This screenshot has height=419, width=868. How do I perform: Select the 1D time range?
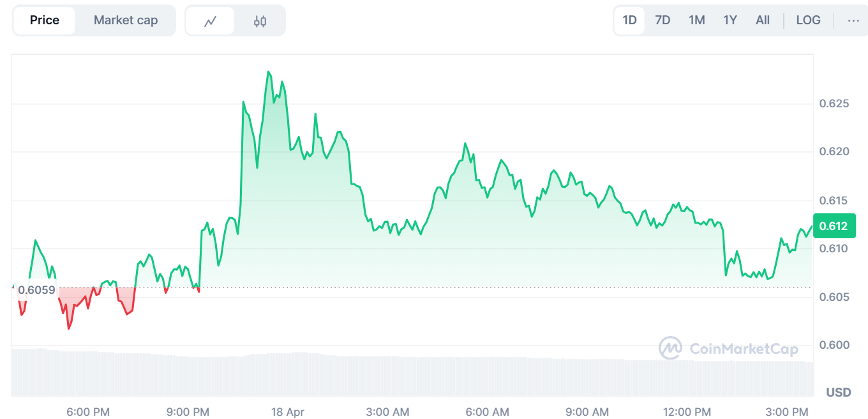click(x=629, y=20)
